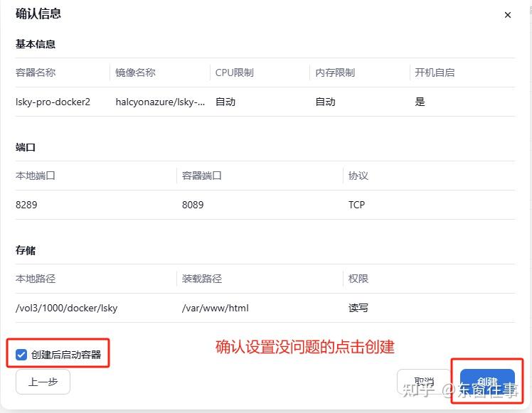Screen dimensions: 532x413
Task: Click the 装载路径 column header
Action: 202,279
